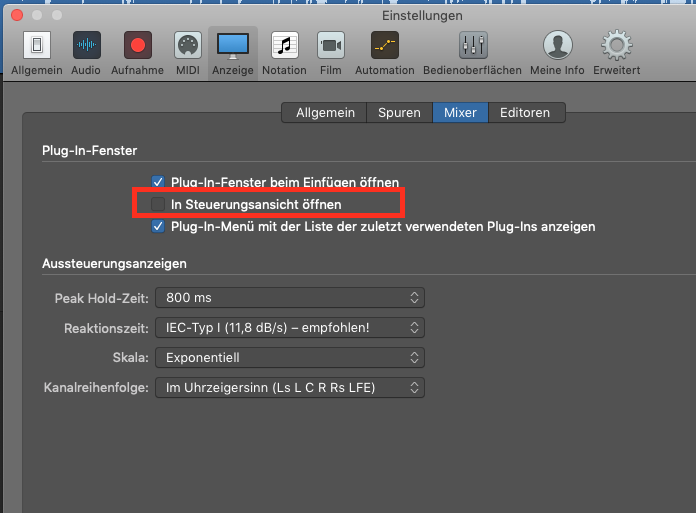Switch to the Editoren tab
The width and height of the screenshot is (696, 513).
pyautogui.click(x=526, y=113)
